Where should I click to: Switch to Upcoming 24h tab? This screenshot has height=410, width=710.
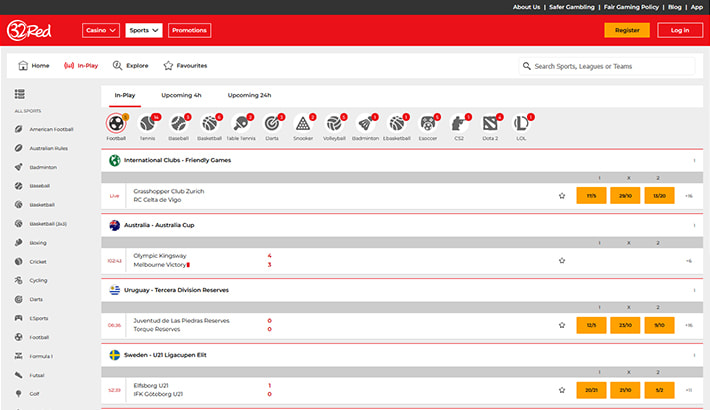click(x=249, y=95)
